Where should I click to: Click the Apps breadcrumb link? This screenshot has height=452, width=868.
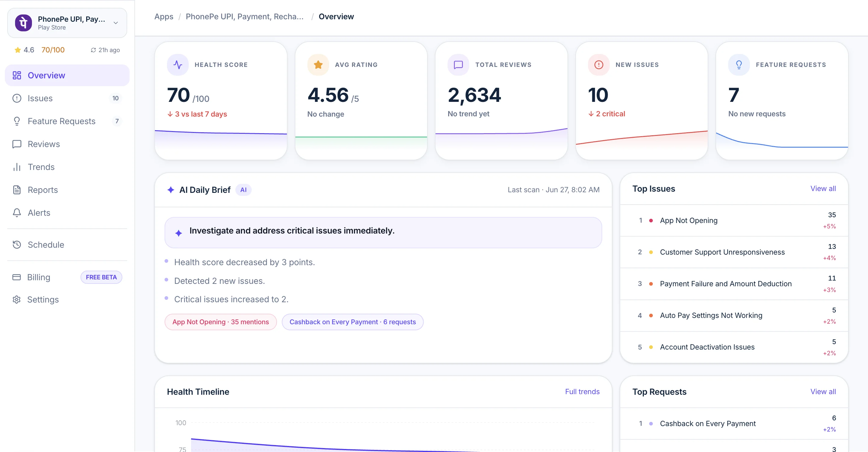pyautogui.click(x=164, y=17)
